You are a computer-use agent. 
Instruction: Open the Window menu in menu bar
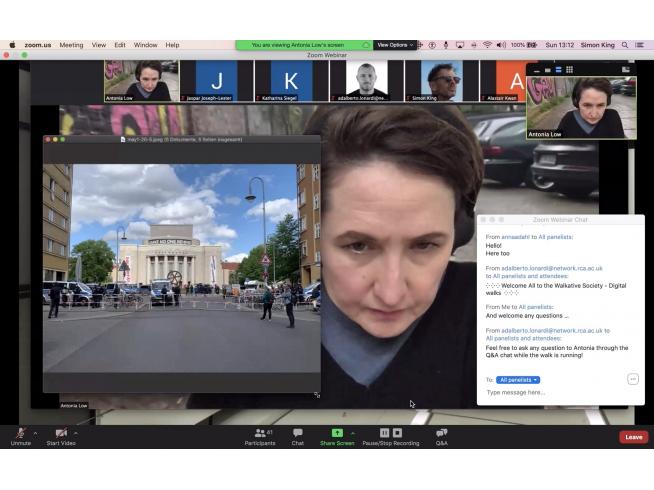point(145,45)
